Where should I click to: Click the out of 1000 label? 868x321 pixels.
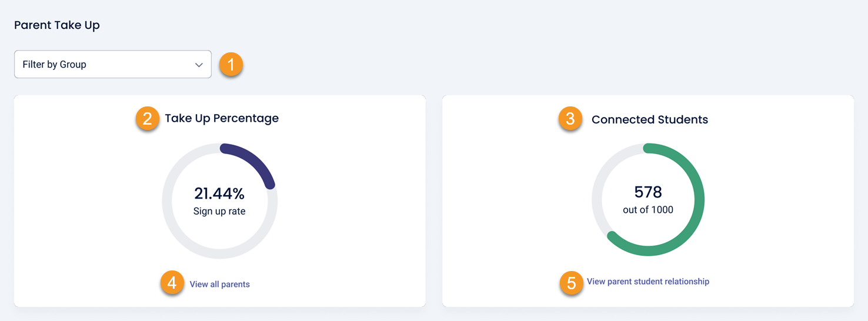(648, 210)
